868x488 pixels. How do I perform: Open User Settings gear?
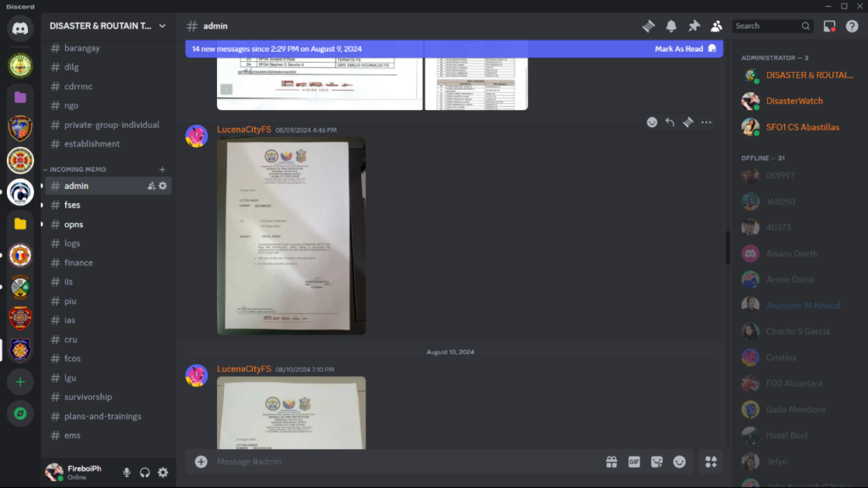click(163, 473)
